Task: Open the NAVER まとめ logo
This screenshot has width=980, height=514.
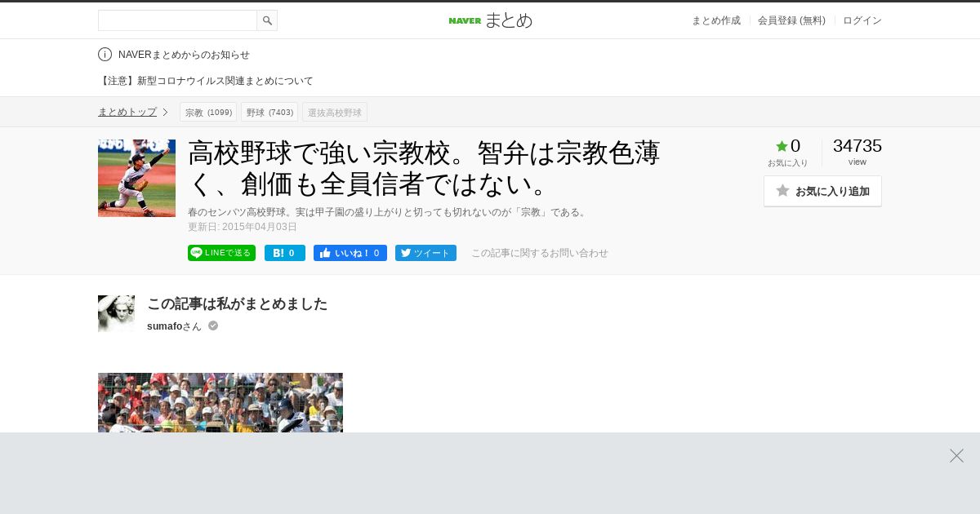Action: [490, 20]
